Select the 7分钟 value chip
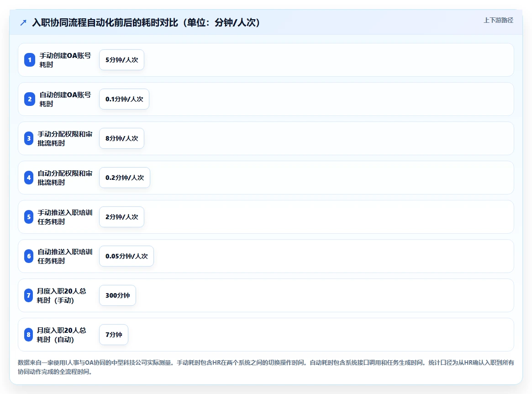Image resolution: width=532 pixels, height=394 pixels. [114, 335]
